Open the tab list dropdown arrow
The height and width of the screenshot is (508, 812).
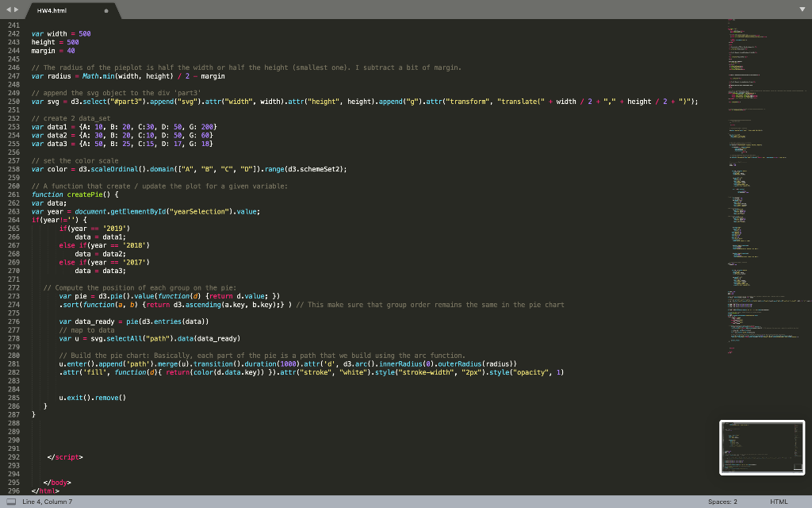(802, 10)
